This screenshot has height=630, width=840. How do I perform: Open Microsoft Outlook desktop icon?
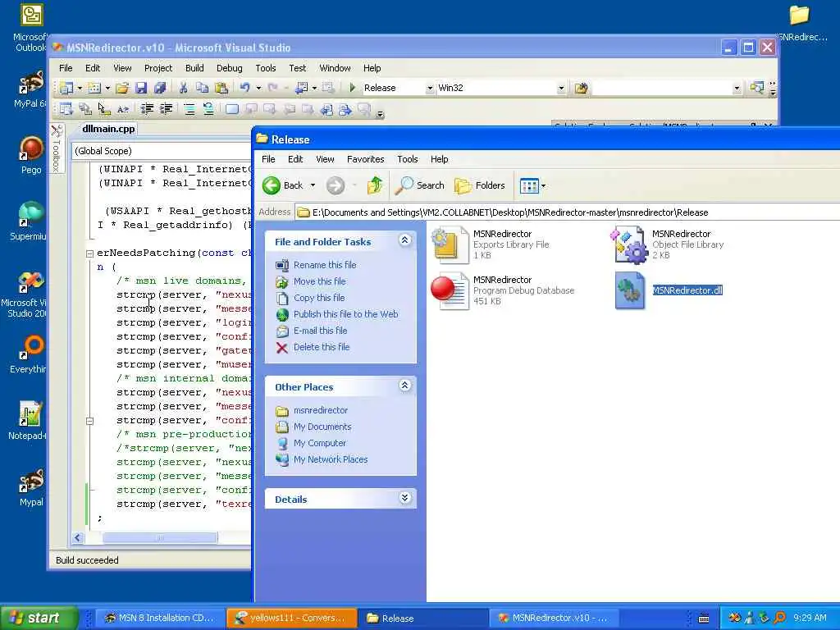pos(31,28)
